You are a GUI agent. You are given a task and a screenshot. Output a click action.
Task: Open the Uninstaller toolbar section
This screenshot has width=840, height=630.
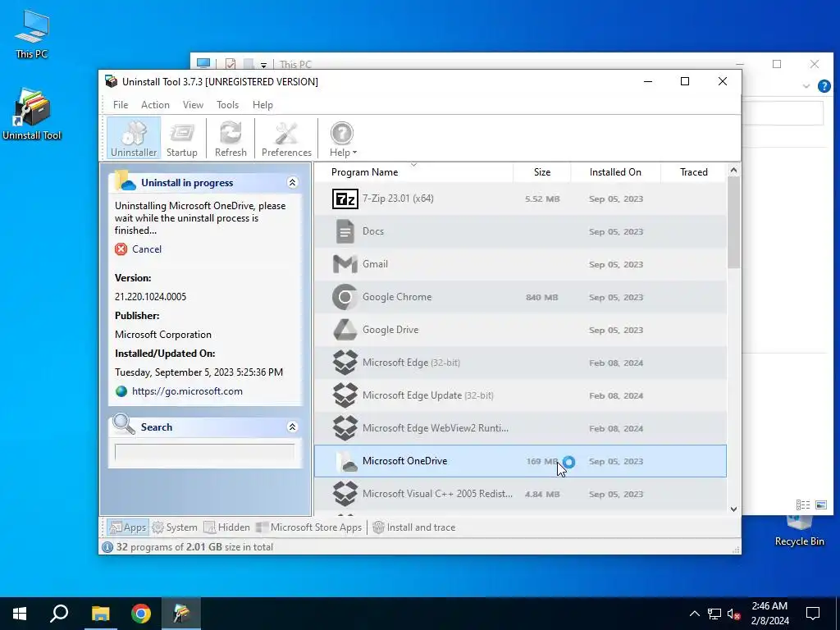[x=134, y=138]
